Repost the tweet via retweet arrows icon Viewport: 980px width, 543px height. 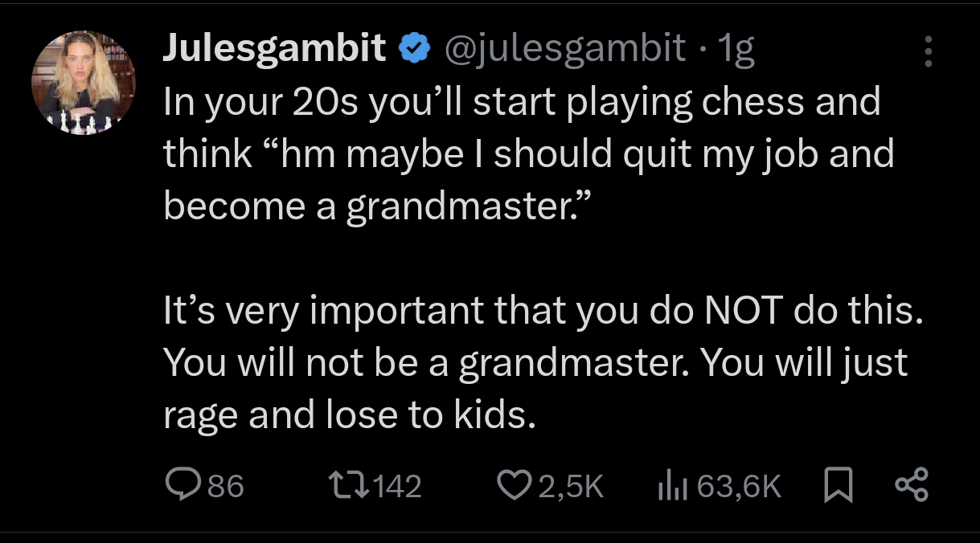[344, 484]
